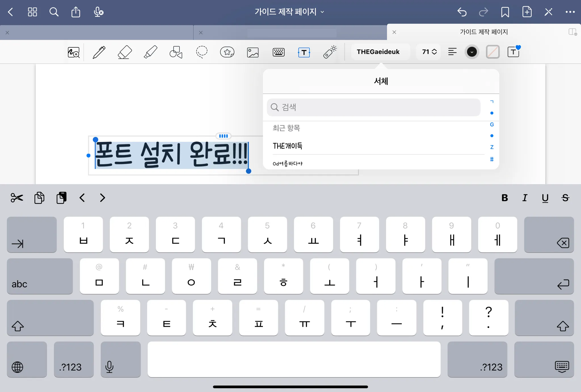581x392 pixels.
Task: Toggle Bold formatting on keyboard bar
Action: (504, 198)
